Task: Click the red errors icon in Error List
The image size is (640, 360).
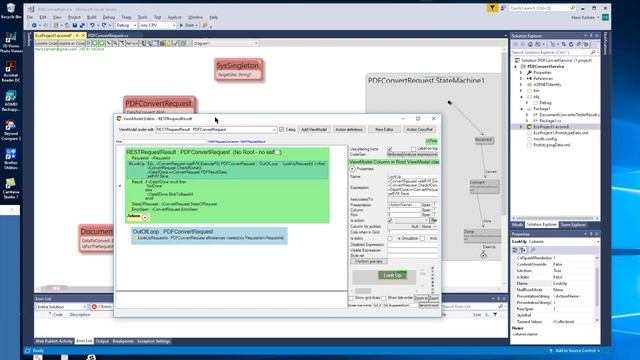Action: tap(94, 307)
